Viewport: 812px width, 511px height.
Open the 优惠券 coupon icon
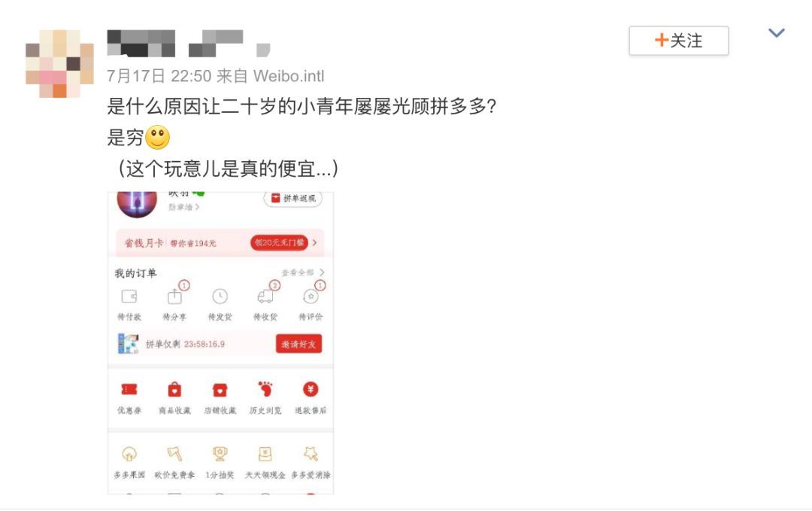(129, 389)
